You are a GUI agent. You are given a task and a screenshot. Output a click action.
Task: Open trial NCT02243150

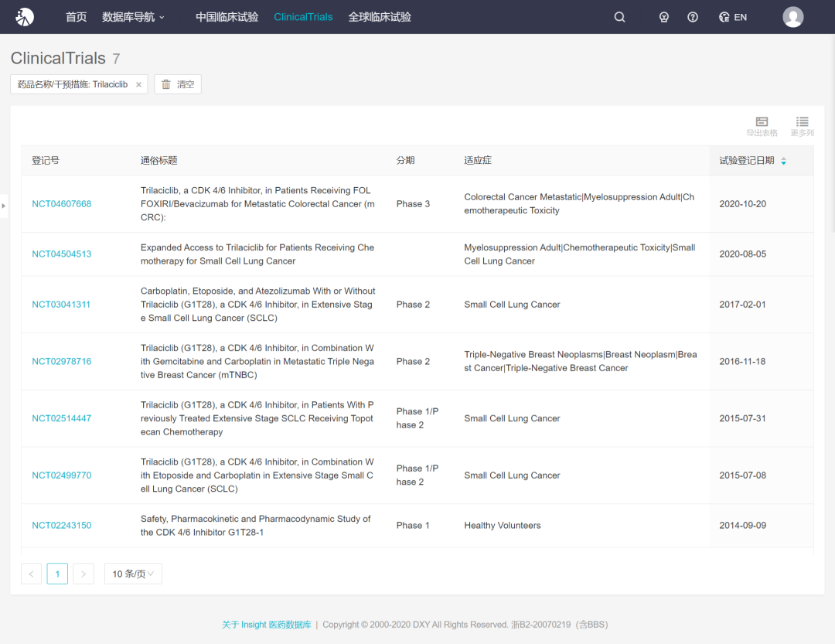click(62, 526)
